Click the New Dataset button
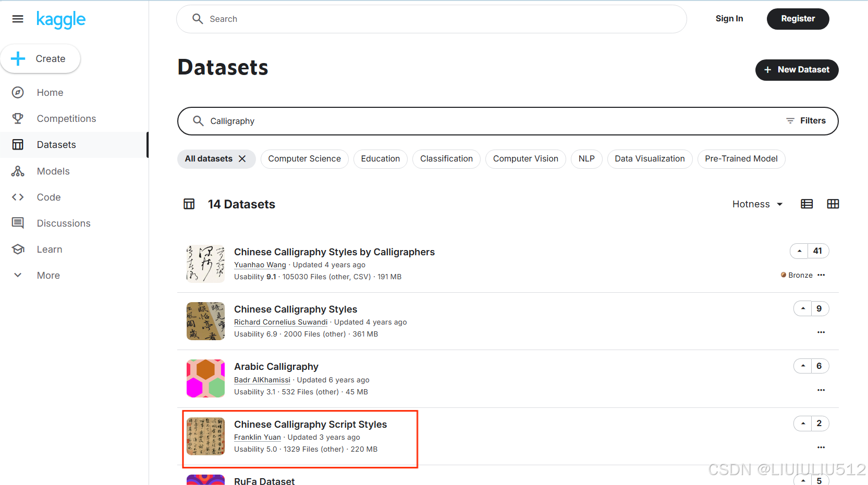This screenshot has height=485, width=868. click(x=797, y=70)
